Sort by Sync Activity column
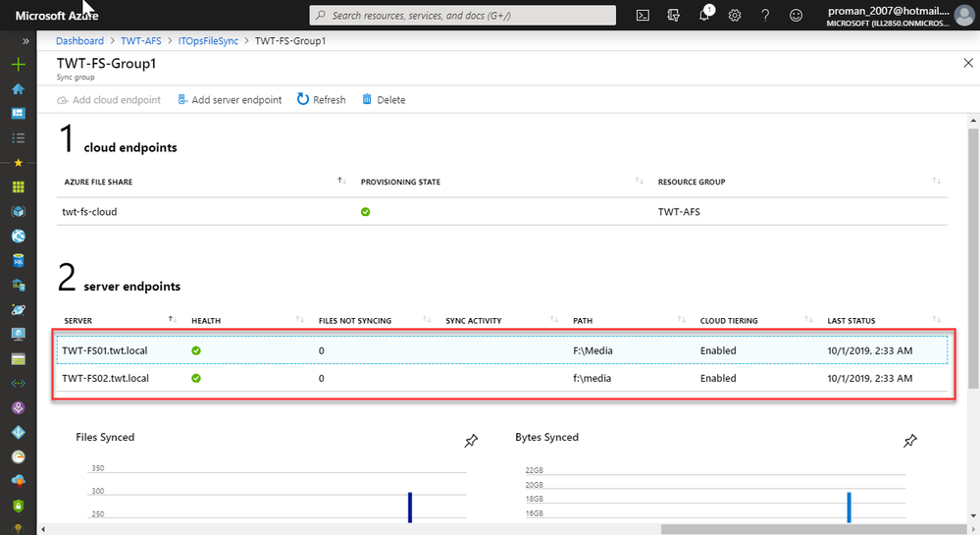The image size is (980, 535). pyautogui.click(x=474, y=320)
